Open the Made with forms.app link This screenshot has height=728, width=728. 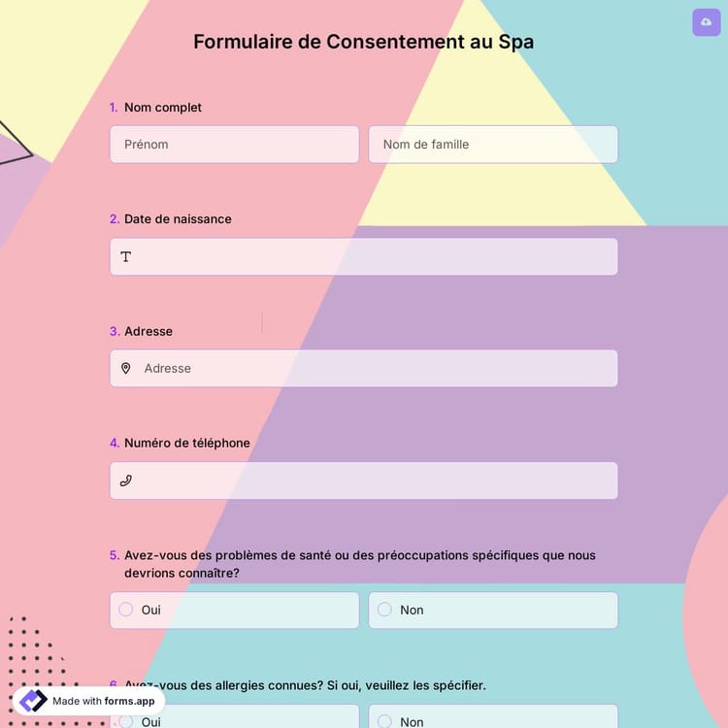(x=103, y=701)
